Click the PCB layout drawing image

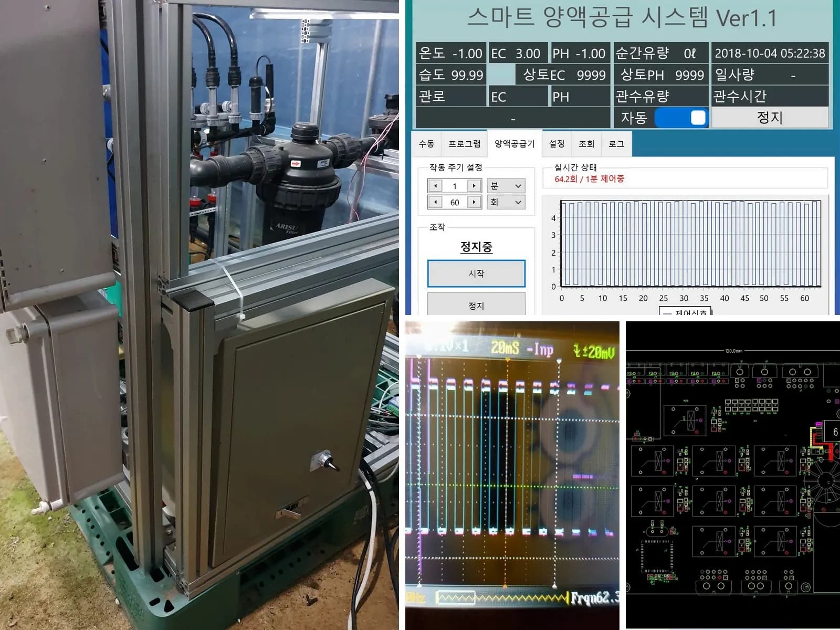coord(733,474)
